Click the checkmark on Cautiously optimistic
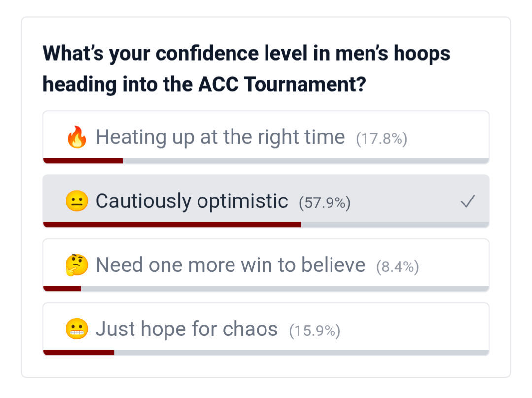 click(467, 201)
